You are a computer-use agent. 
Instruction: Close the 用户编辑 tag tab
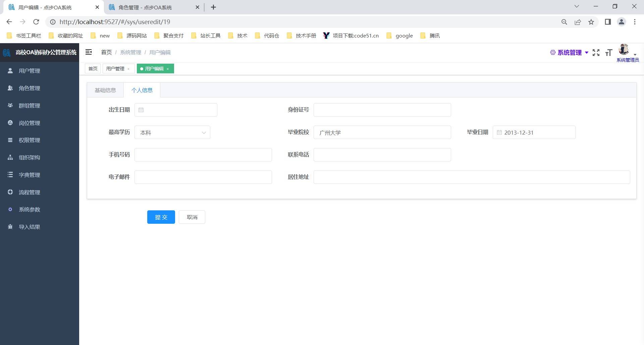click(168, 69)
